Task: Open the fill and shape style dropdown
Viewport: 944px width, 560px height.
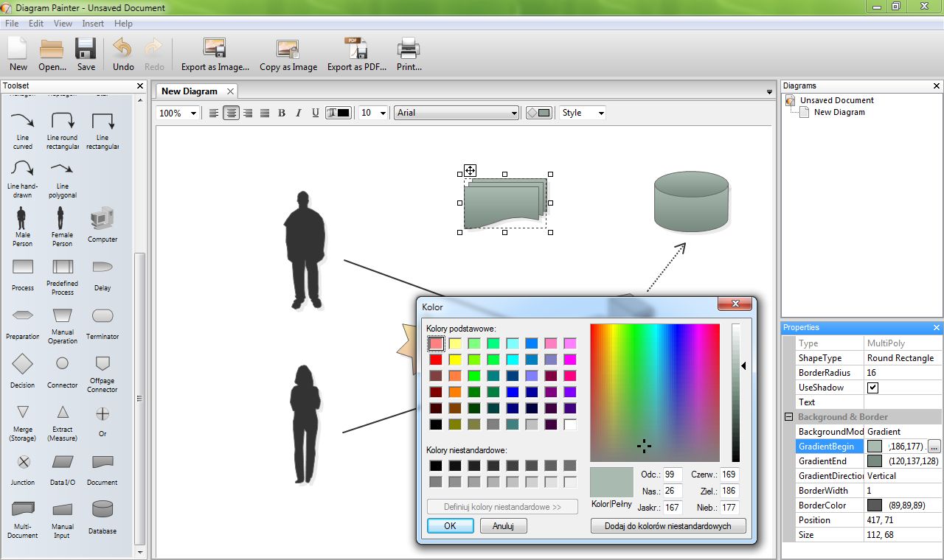Action: [538, 113]
